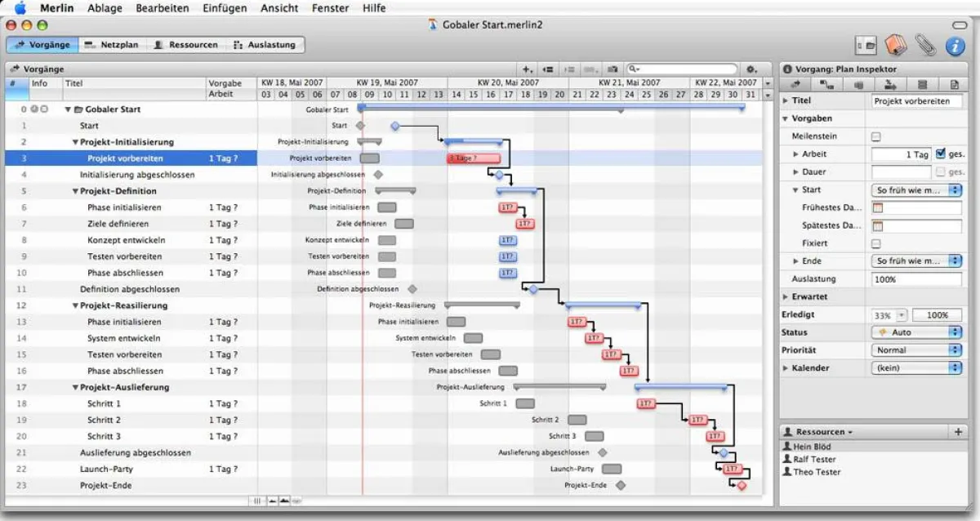Screen dimensions: 980x521
Task: Click the Auslastung 100% input field
Action: coord(916,279)
